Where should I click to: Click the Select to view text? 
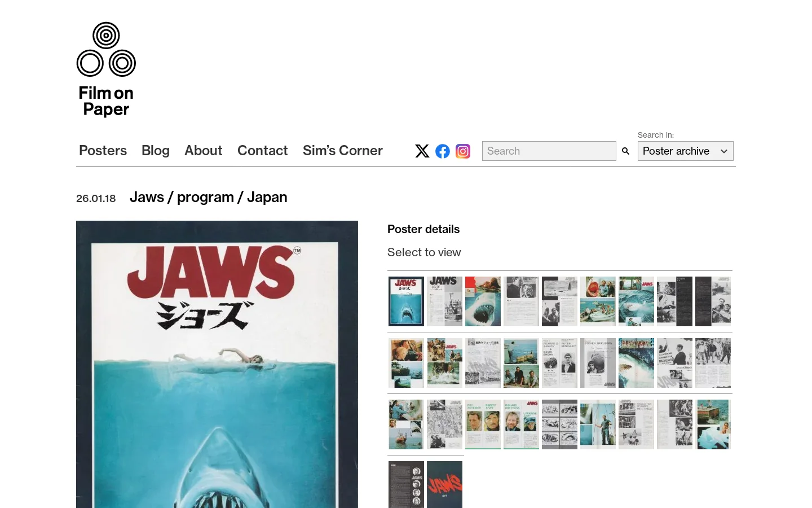tap(424, 252)
